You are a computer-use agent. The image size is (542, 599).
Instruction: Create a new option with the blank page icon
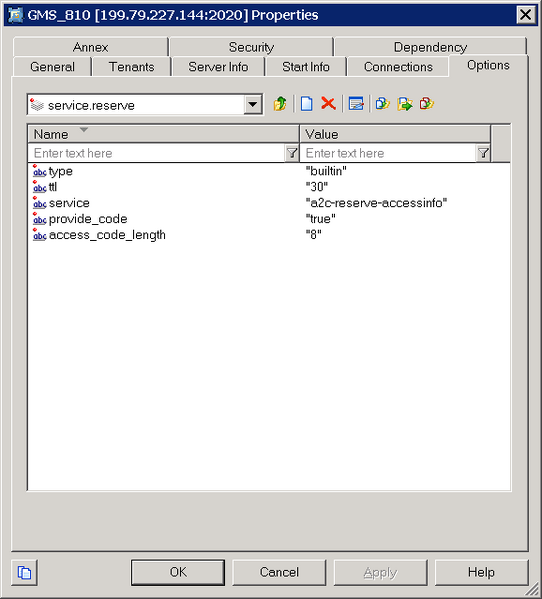pyautogui.click(x=306, y=104)
